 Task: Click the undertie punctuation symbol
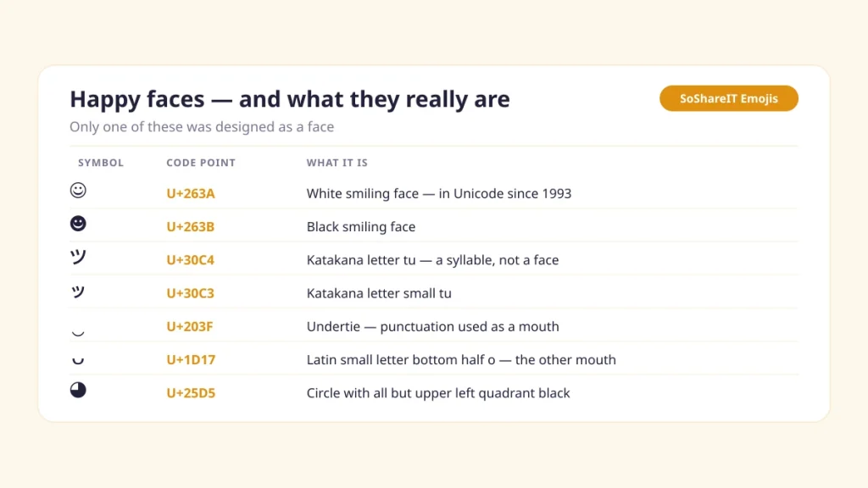[x=78, y=333]
